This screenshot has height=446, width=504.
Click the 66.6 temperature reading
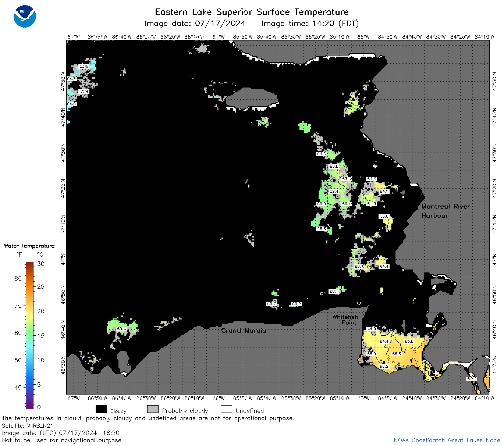(x=397, y=354)
